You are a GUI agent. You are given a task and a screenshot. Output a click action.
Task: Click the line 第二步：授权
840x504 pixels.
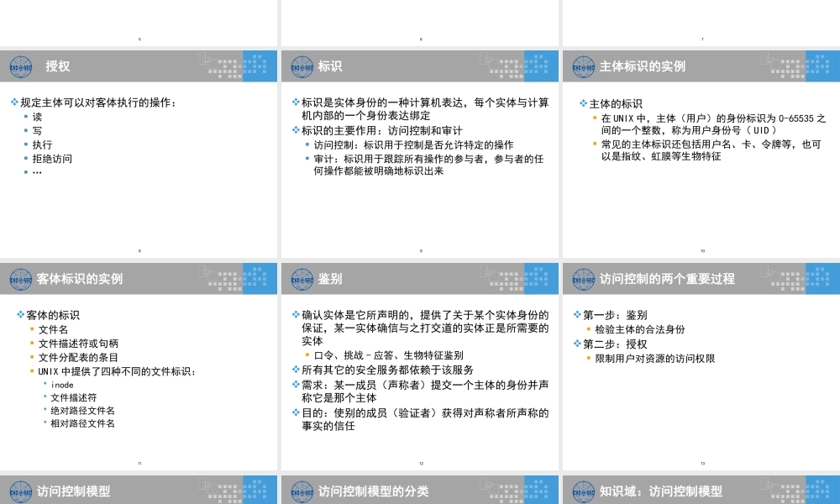[615, 344]
